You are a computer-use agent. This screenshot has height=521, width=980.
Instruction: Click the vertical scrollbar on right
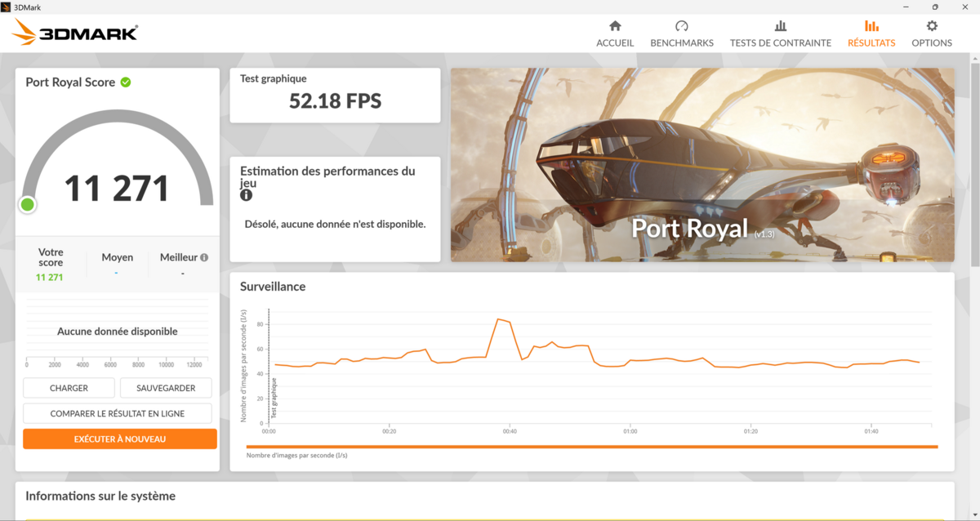[x=974, y=163]
